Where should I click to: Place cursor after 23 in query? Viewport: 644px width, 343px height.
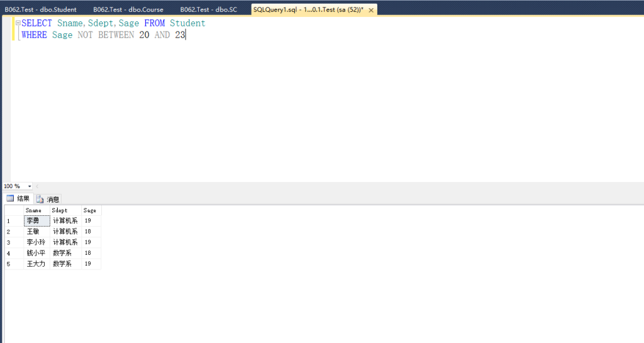tap(186, 35)
